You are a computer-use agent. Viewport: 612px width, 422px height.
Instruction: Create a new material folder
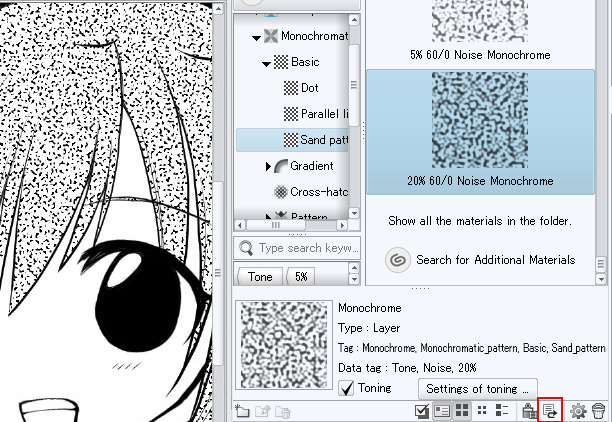tap(242, 411)
